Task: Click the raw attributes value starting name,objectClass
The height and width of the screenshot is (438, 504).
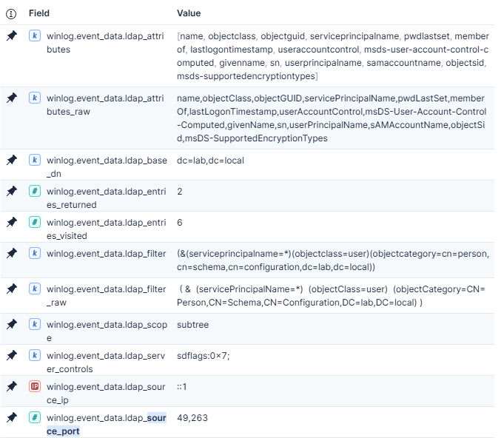Action: 332,118
